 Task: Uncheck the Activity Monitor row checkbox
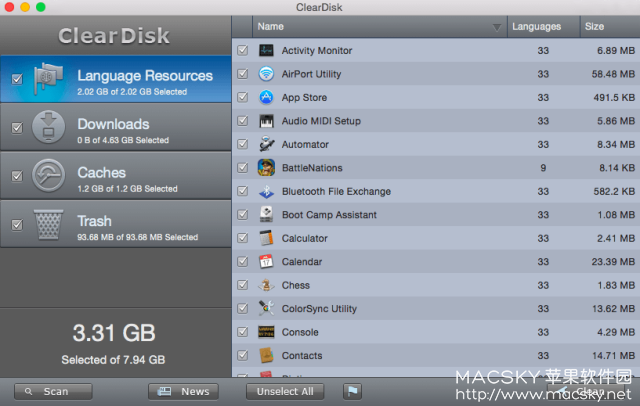click(x=242, y=50)
